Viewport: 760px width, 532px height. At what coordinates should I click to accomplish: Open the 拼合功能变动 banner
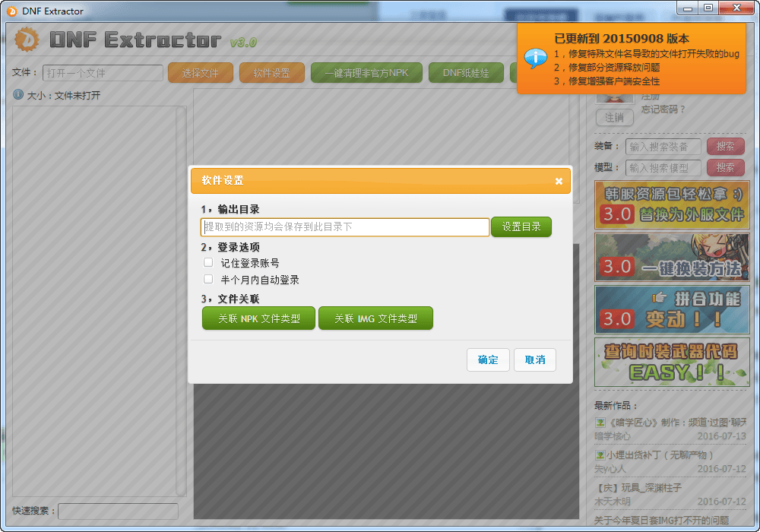click(x=673, y=309)
